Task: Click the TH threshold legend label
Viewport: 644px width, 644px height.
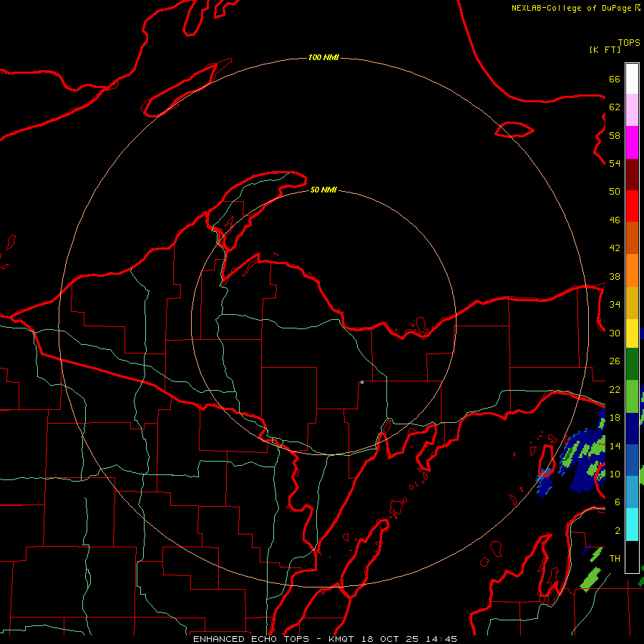Action: point(615,559)
